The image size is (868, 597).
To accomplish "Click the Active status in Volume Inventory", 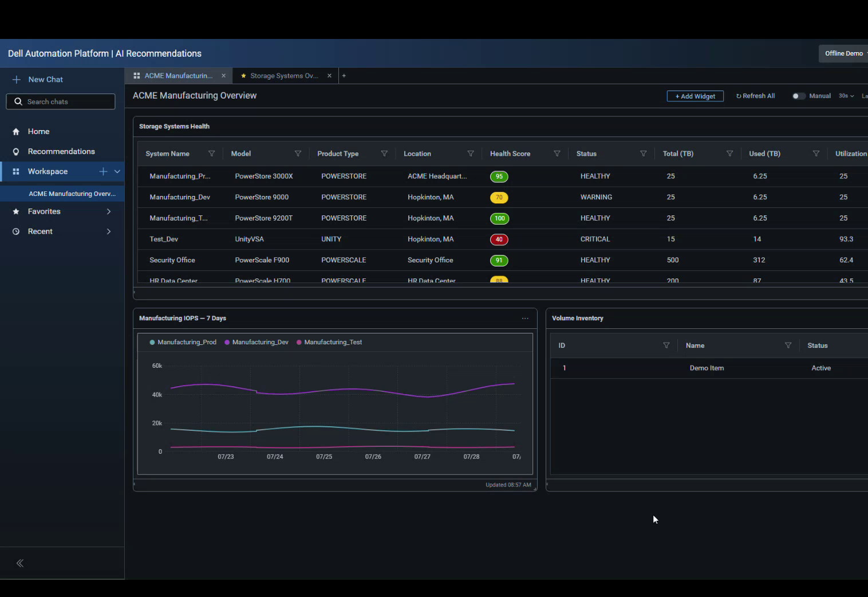I will (x=821, y=368).
